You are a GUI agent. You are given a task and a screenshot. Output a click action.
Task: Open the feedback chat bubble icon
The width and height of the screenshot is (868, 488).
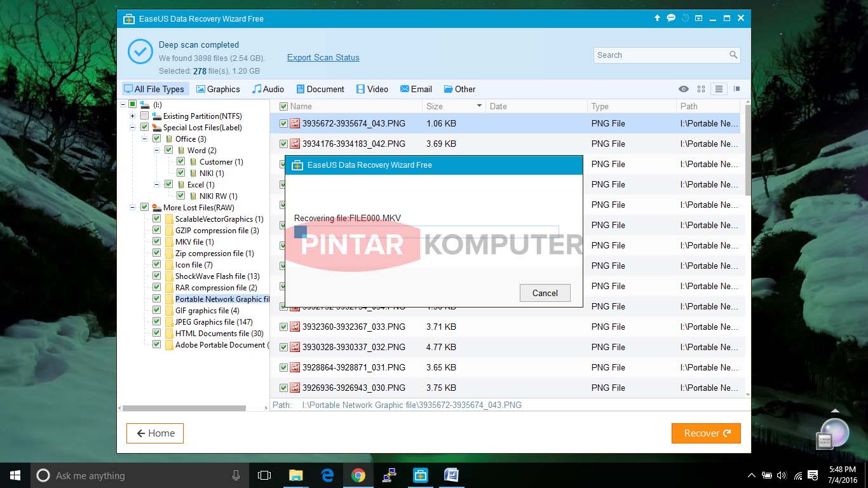(671, 18)
